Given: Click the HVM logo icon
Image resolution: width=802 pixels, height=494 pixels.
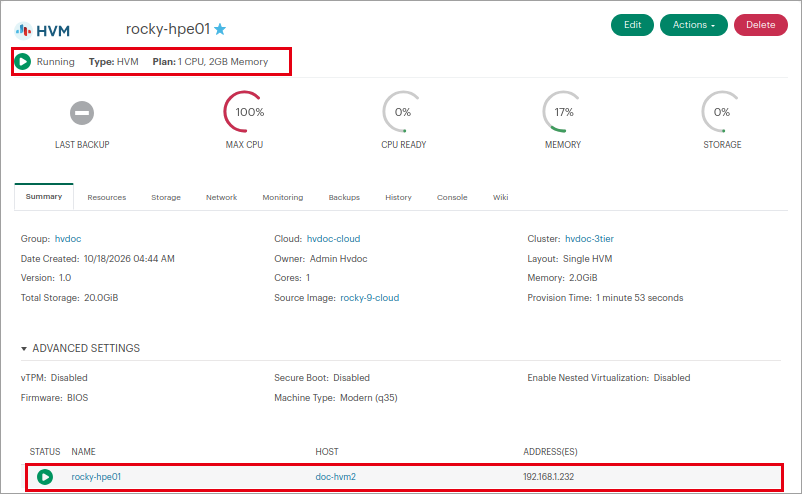Looking at the screenshot, I should pyautogui.click(x=42, y=31).
